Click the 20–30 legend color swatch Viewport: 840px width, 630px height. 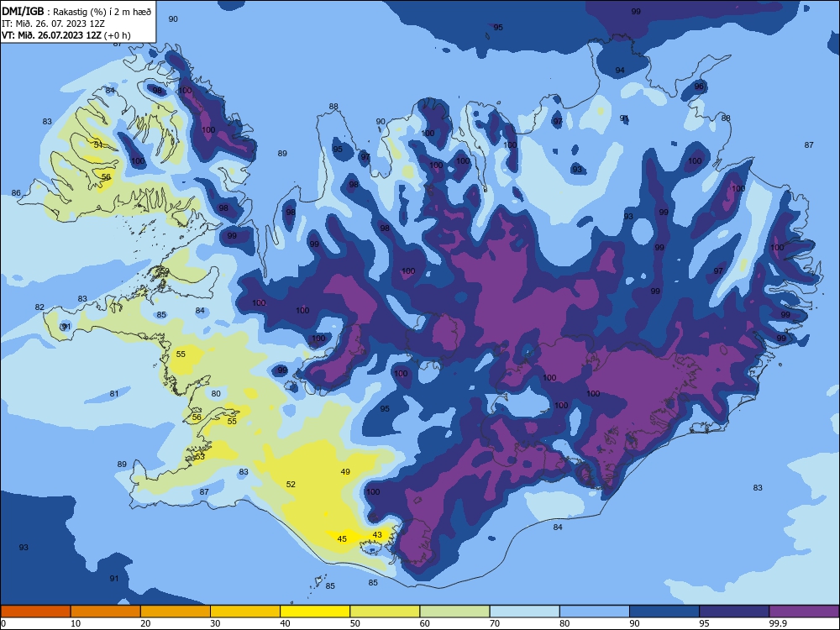tap(176, 612)
